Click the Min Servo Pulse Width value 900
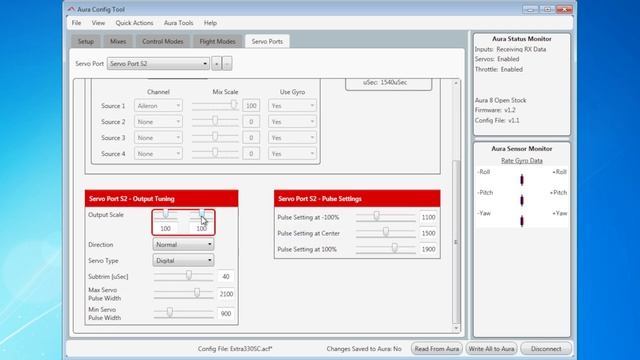The height and width of the screenshot is (360, 640). [226, 313]
